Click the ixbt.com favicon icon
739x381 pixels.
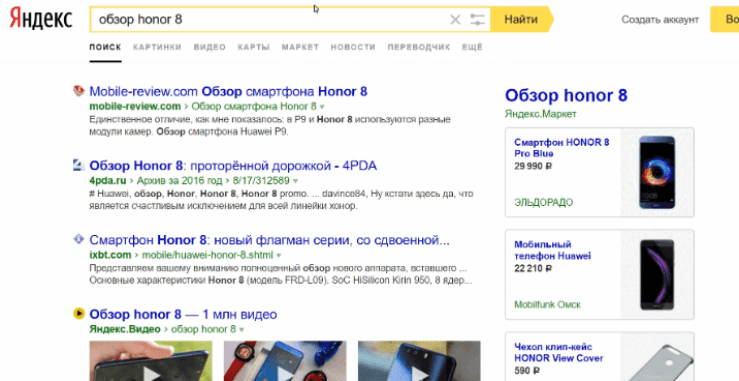[x=79, y=239]
